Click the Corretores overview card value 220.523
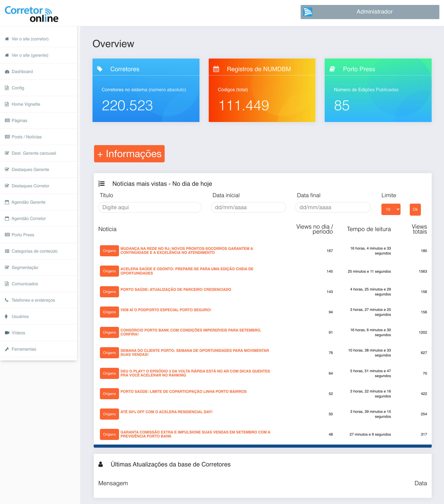444x504 pixels. pyautogui.click(x=127, y=106)
